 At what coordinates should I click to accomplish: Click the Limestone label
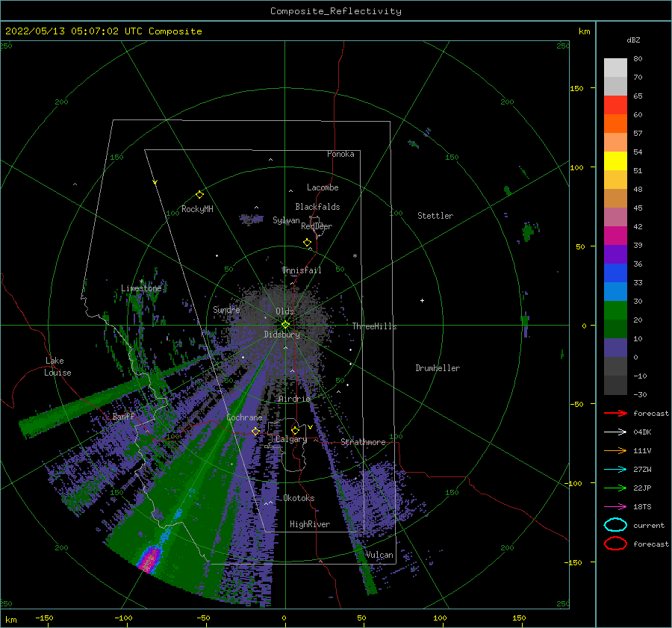(141, 288)
